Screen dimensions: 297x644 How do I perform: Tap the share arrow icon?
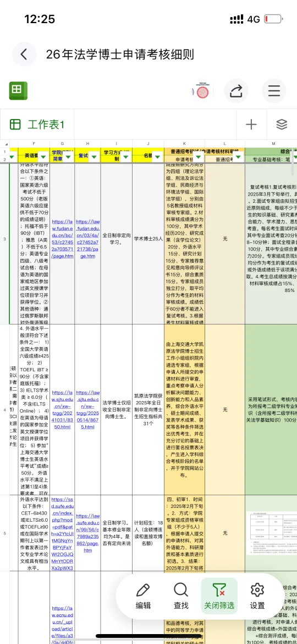click(237, 91)
